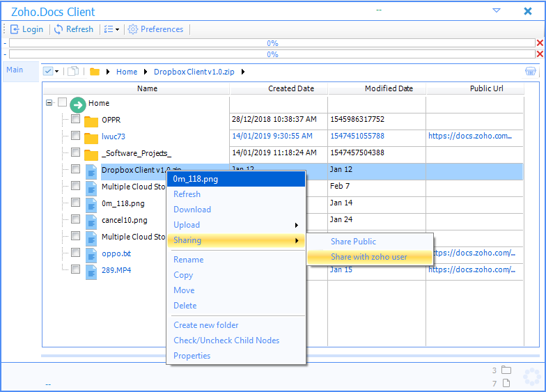Open the lwuc73 public URL link

coord(469,136)
